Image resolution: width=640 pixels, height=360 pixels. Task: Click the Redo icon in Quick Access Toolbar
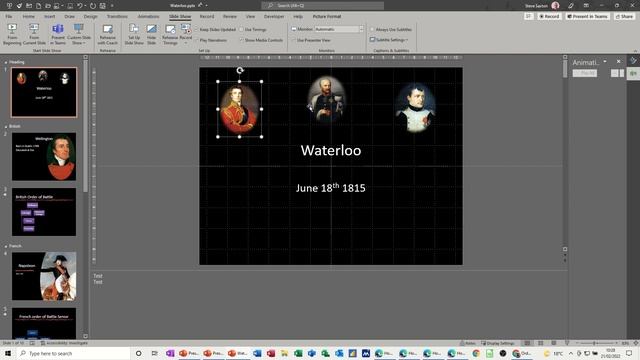tap(93, 6)
